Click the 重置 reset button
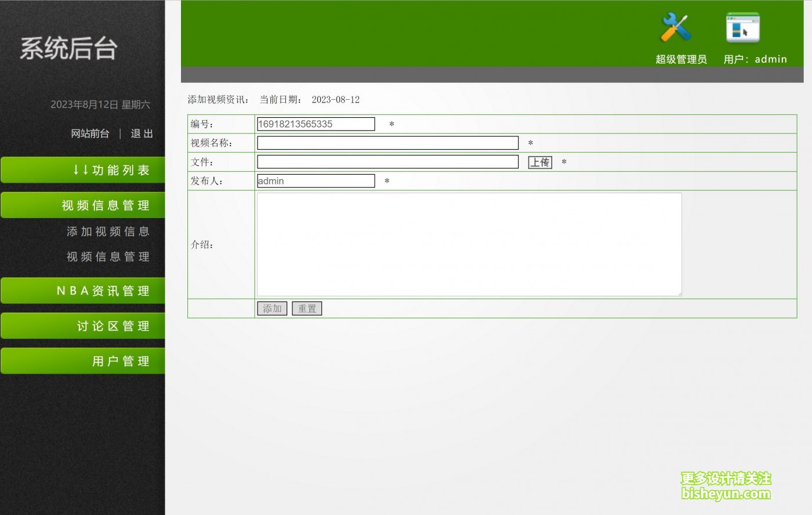812x515 pixels. (x=307, y=309)
